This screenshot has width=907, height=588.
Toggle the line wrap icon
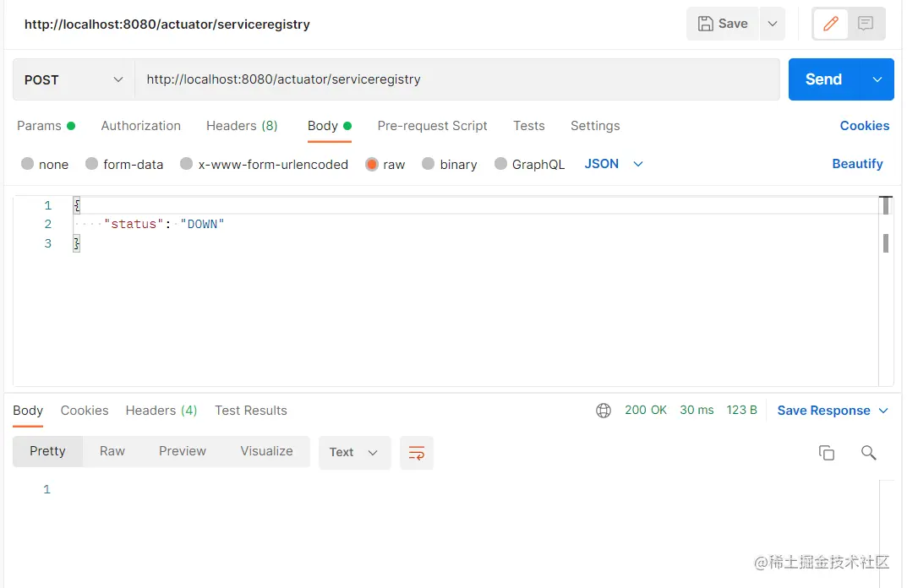click(417, 452)
